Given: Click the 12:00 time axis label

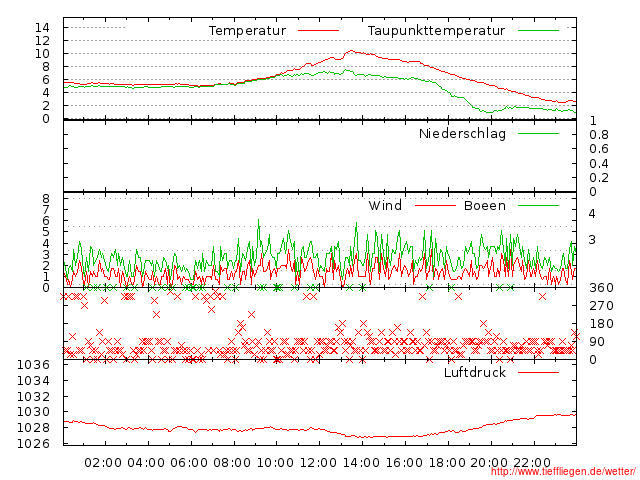Looking at the screenshot, I should (318, 463).
